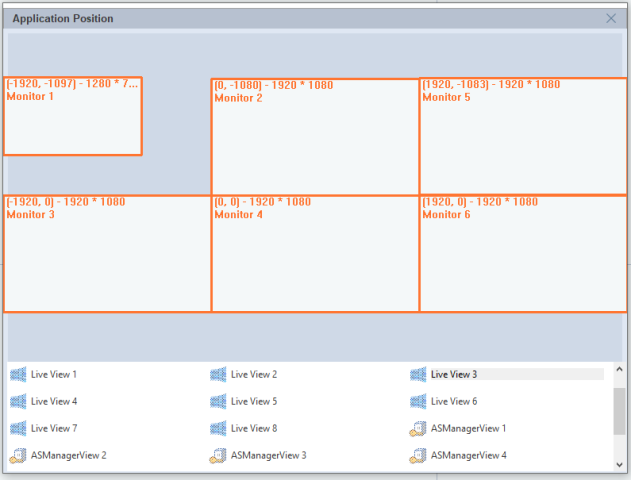
Task: Click the ASManagerView 2 icon
Action: [18, 455]
